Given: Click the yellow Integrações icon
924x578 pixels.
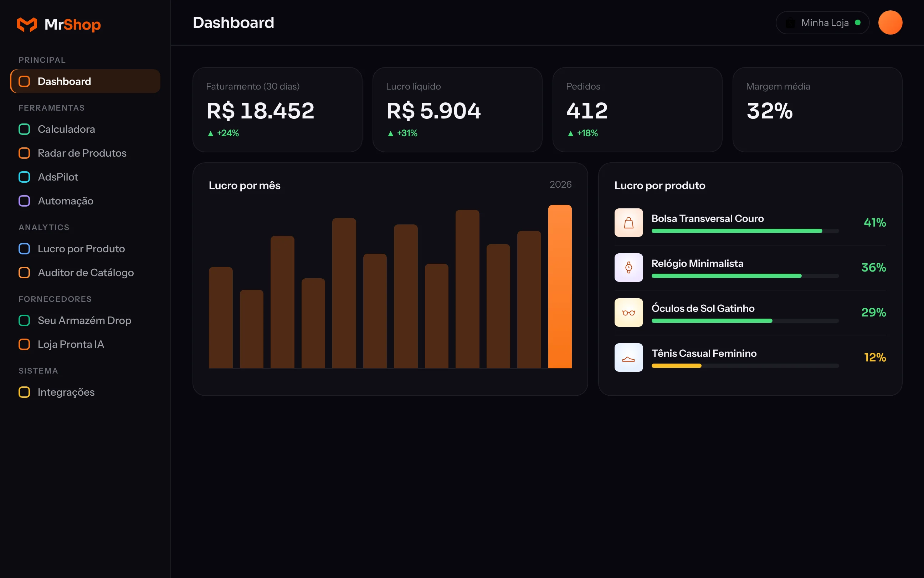Looking at the screenshot, I should (x=25, y=392).
